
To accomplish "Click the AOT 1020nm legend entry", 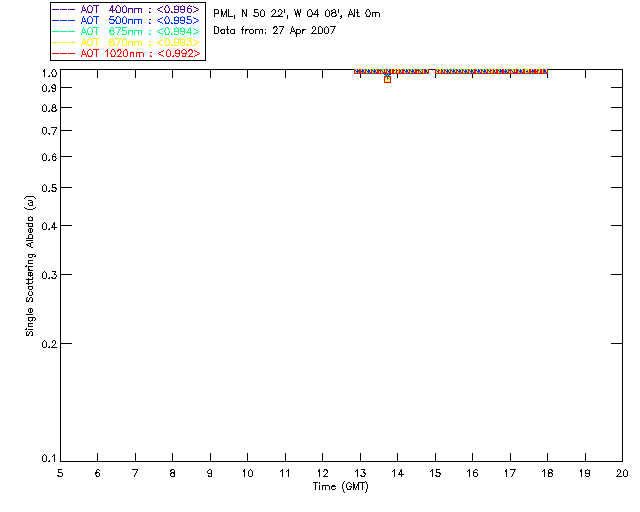I will [126, 53].
